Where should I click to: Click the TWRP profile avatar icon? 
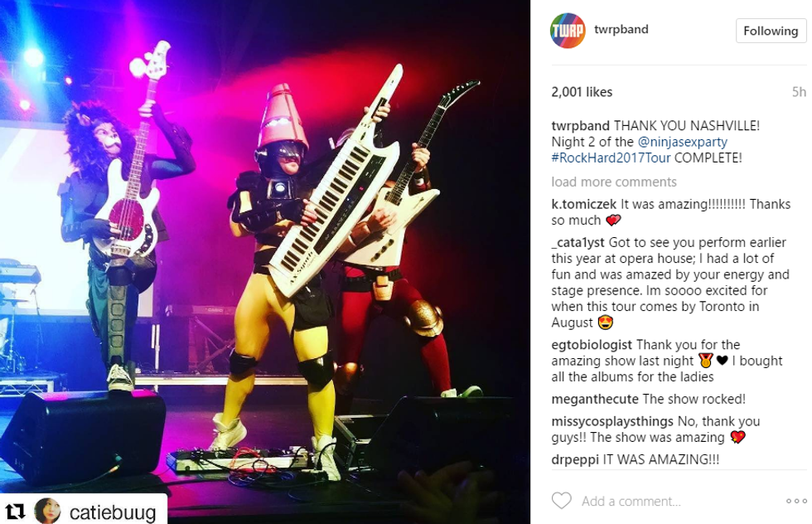click(x=567, y=31)
